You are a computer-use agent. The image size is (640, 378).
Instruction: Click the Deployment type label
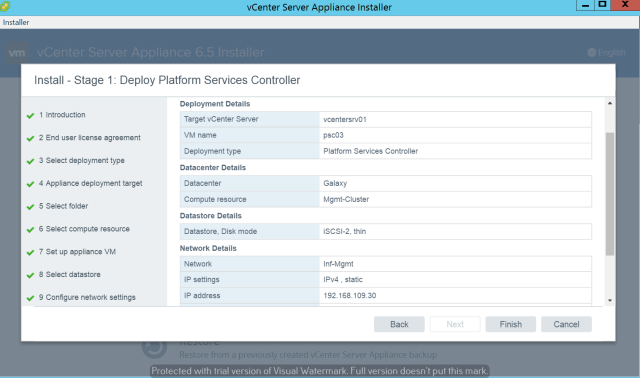point(212,151)
